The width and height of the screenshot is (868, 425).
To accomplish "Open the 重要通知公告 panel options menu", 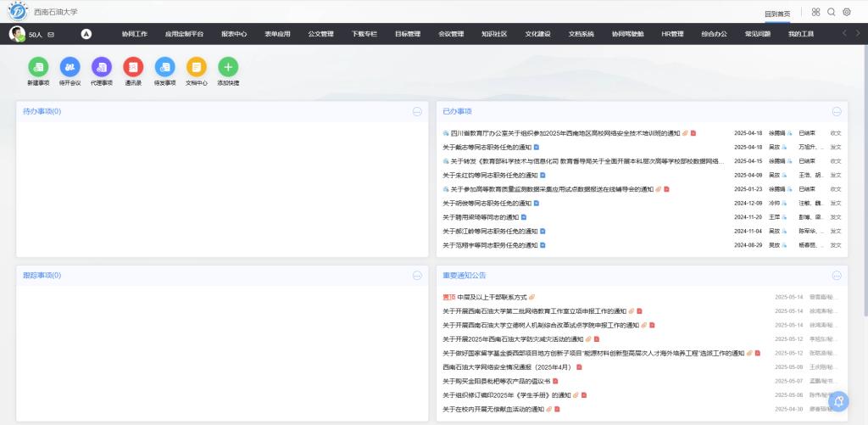I will (837, 275).
